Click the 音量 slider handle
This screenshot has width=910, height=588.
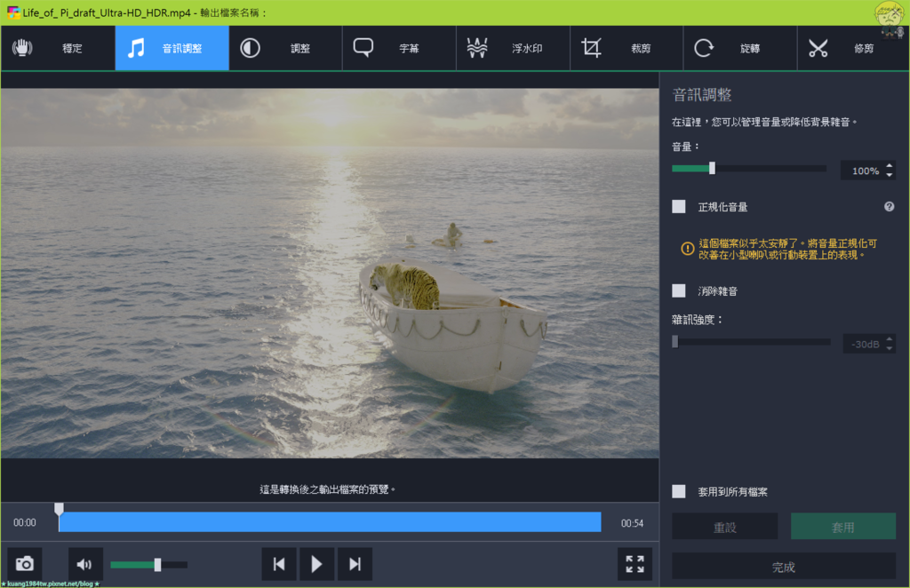tap(712, 168)
